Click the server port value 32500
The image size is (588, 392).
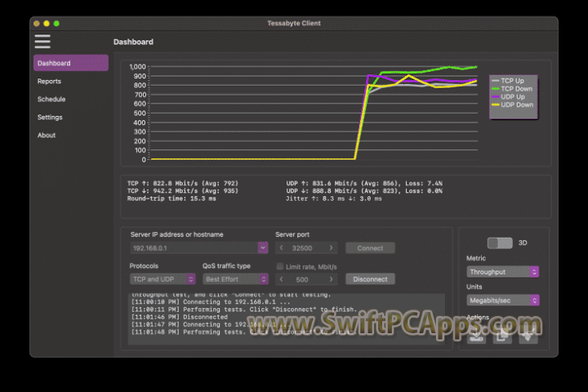(x=302, y=248)
